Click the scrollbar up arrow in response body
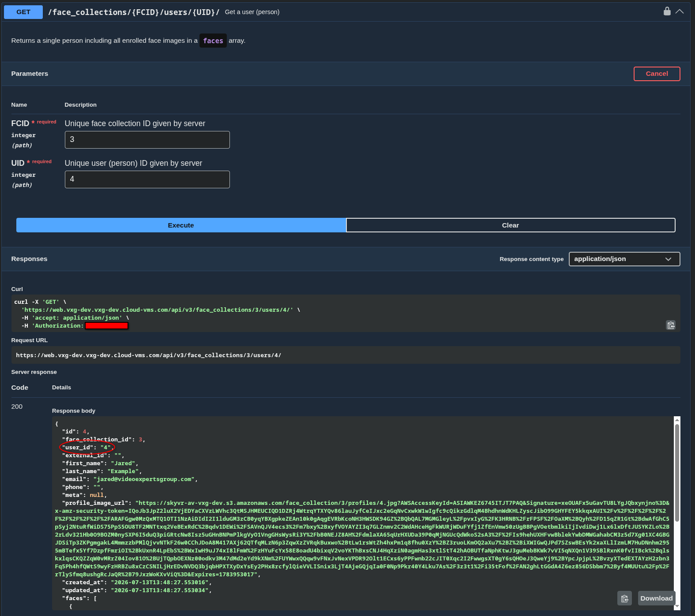The image size is (695, 616). pos(677,420)
